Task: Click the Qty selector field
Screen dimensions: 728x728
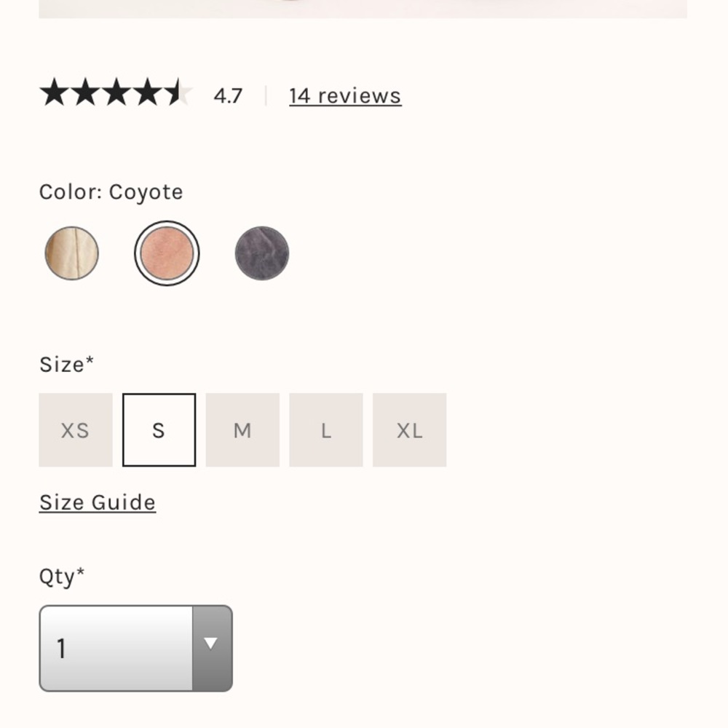Action: click(116, 647)
